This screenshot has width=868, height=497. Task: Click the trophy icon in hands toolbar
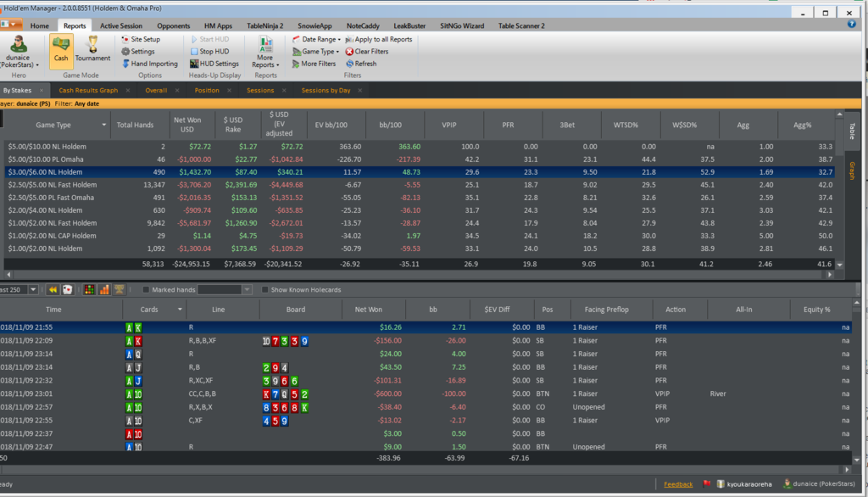119,290
